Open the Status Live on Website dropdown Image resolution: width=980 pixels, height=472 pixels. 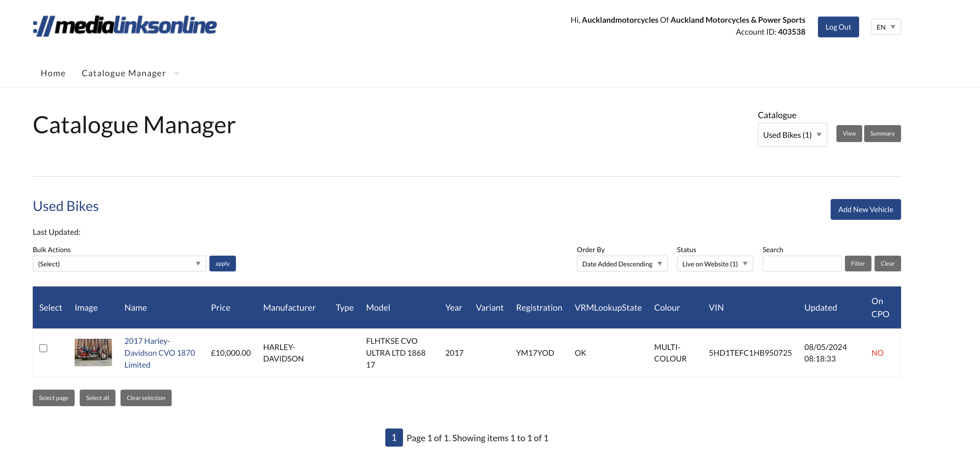click(x=714, y=264)
